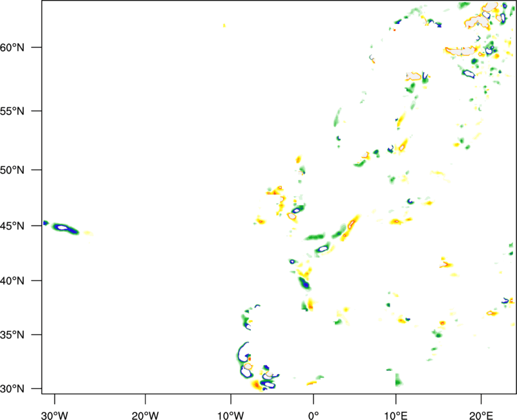Click the 0° longitude label
Image resolution: width=517 pixels, height=420 pixels.
[313, 415]
